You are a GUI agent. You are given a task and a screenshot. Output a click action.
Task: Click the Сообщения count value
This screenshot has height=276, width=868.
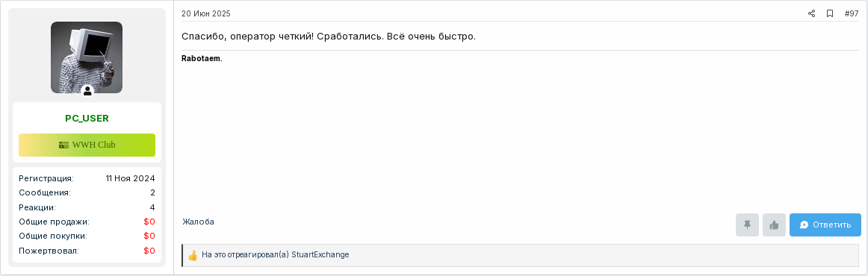[152, 193]
